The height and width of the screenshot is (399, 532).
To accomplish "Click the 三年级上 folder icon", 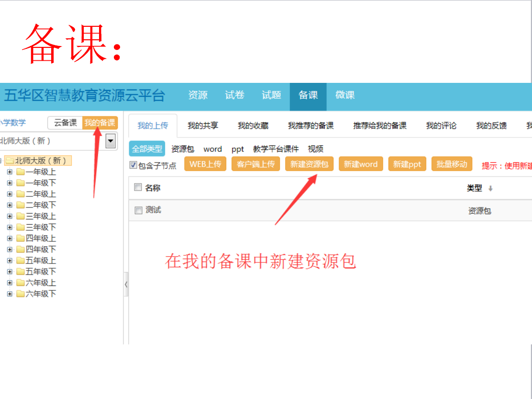I will pos(21,216).
